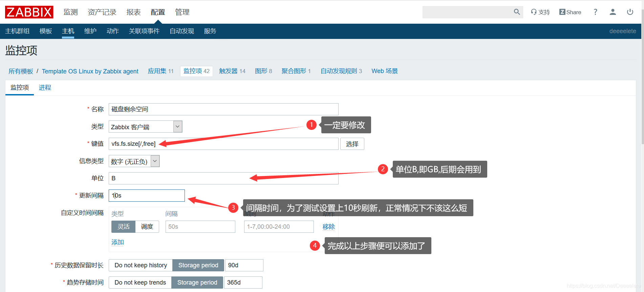
Task: Go to 服务 submenu
Action: click(x=210, y=31)
